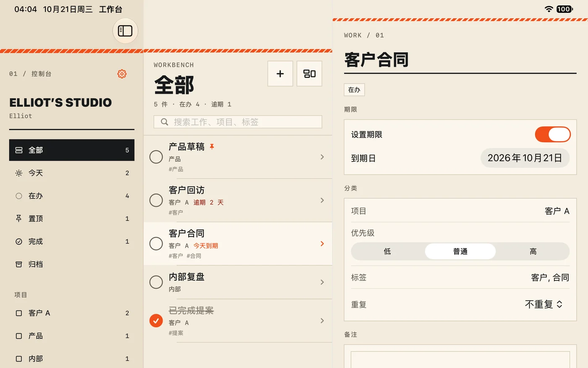Select 置顶 filter in sidebar
Viewport: 588px width, 368px height.
(x=72, y=218)
